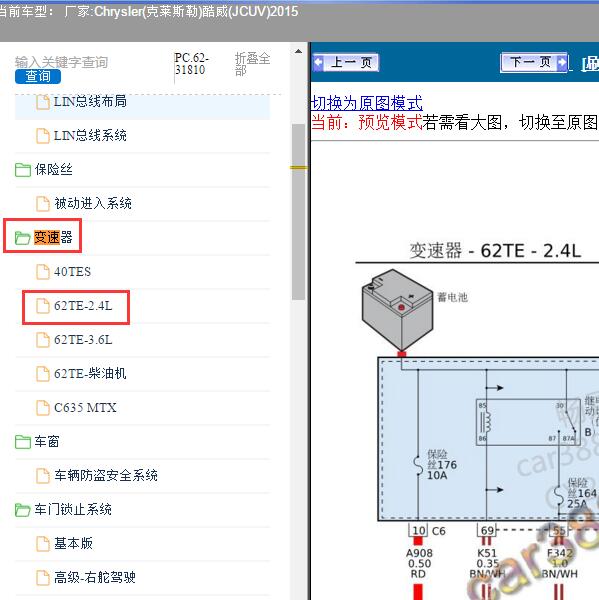Screen dimensions: 599x600
Task: Click page icon beside 高级-右舵驾驶
Action: click(43, 577)
